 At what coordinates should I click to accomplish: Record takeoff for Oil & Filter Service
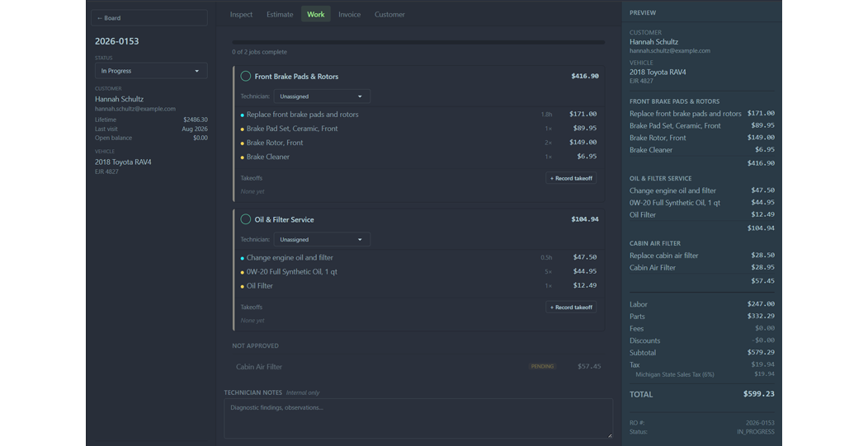571,308
